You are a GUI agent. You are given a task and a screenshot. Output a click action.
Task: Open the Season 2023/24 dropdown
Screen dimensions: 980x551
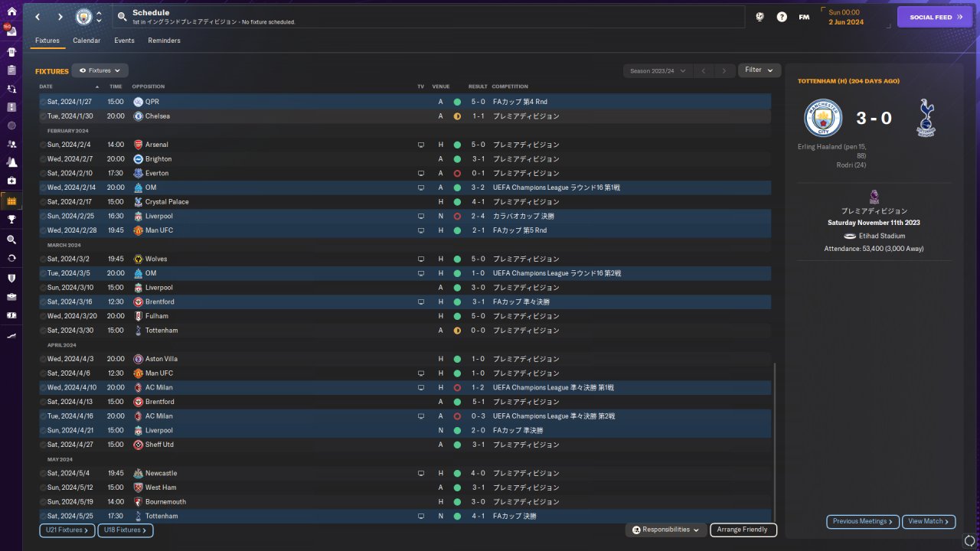(x=658, y=70)
